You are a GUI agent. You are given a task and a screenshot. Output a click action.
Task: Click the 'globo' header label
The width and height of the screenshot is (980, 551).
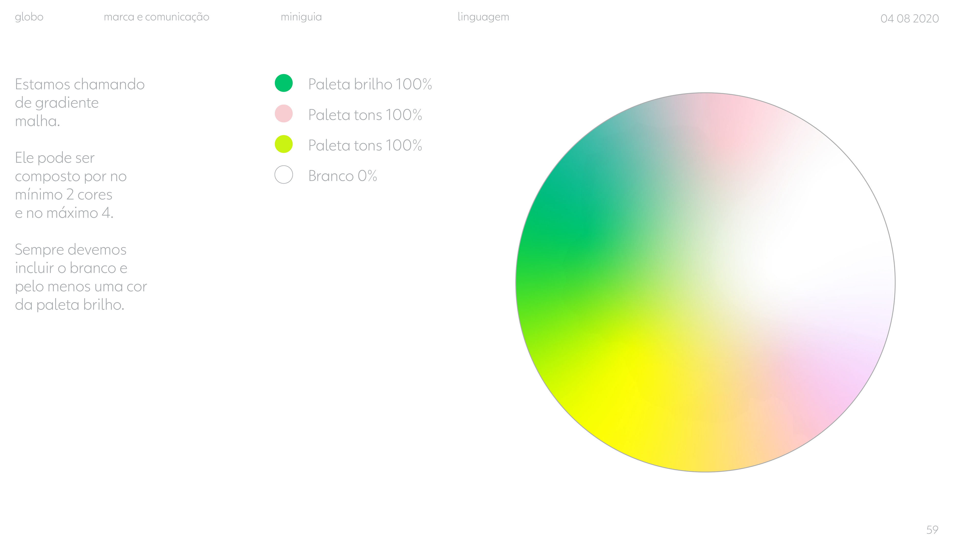coord(29,17)
